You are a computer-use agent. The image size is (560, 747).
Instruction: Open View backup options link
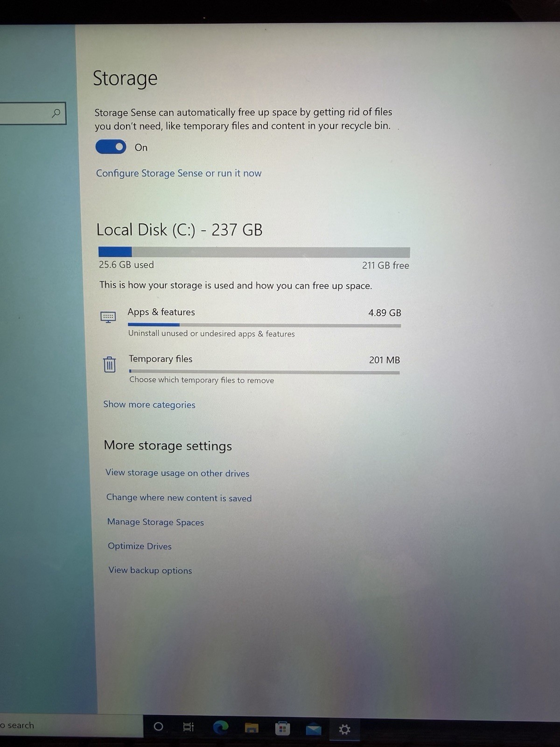150,570
